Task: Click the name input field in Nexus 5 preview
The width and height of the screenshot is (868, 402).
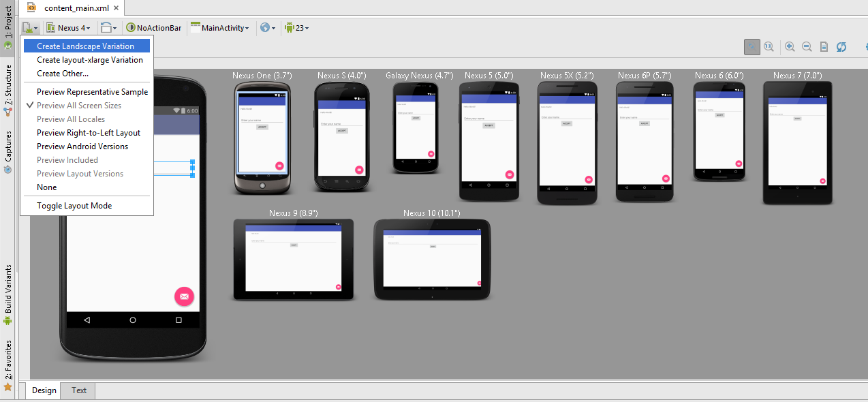Action: pos(489,119)
